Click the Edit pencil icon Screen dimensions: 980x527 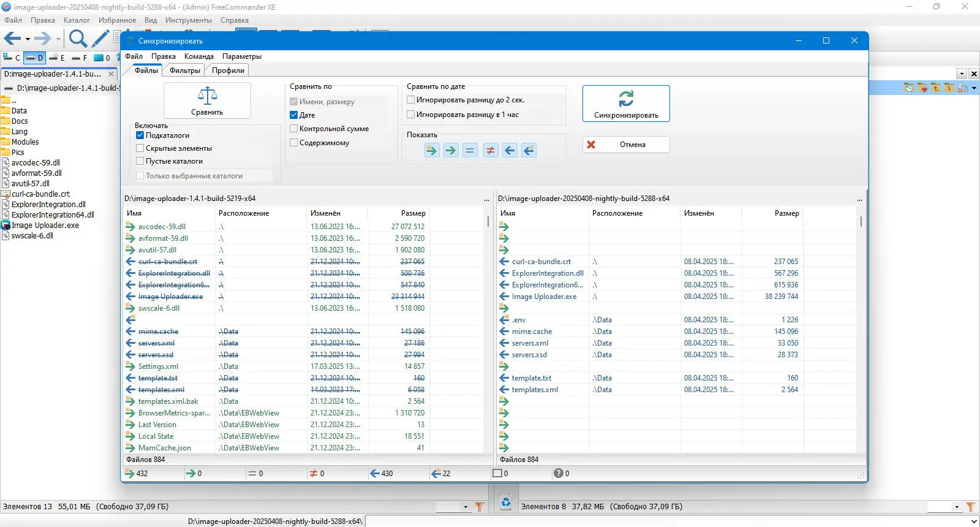100,39
